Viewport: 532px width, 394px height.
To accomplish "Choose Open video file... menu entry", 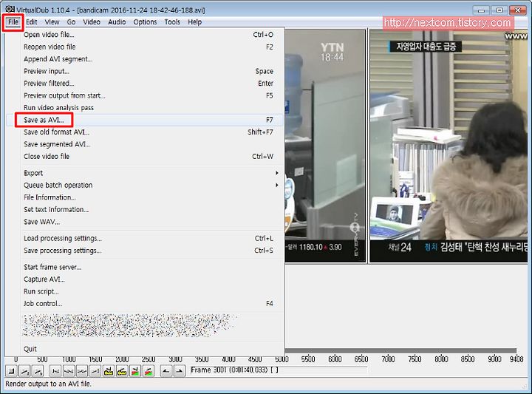I will (146, 35).
